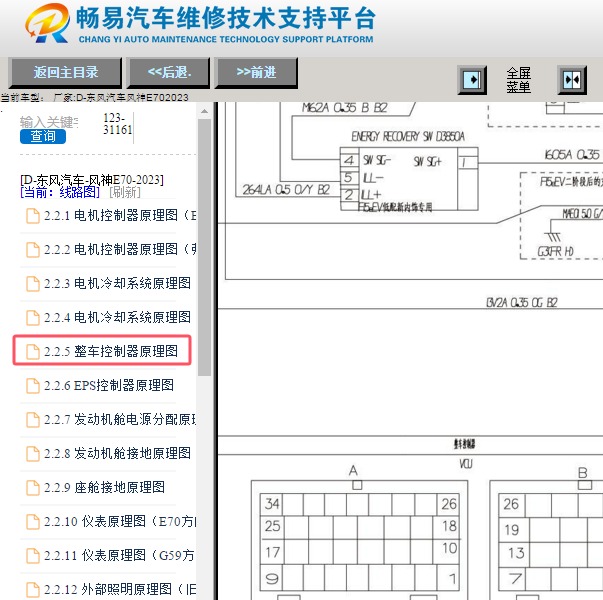Click document icon beside 2.2.2
Image resolution: width=603 pixels, height=600 pixels.
[33, 250]
